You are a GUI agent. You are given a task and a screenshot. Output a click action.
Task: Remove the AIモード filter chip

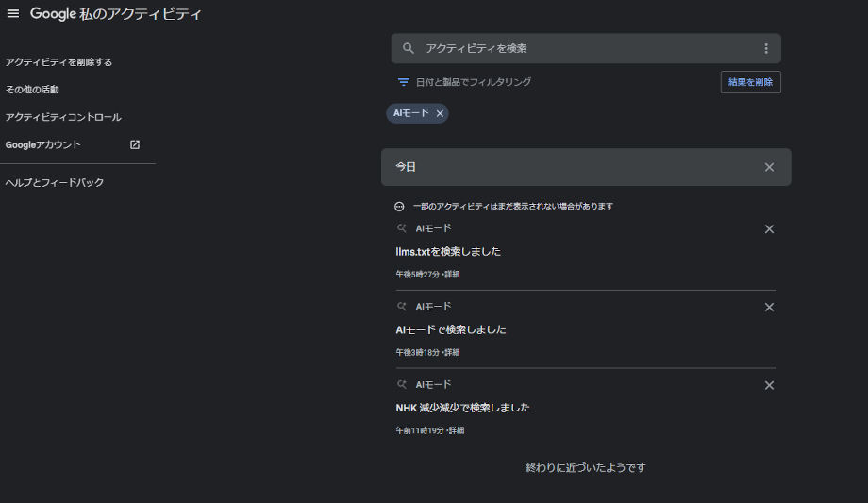(440, 113)
